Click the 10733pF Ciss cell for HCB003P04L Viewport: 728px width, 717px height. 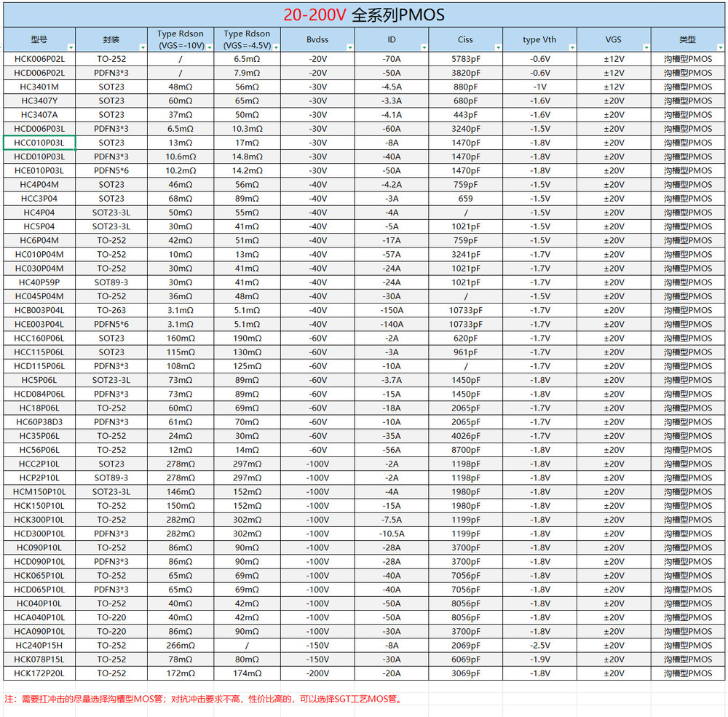click(465, 310)
